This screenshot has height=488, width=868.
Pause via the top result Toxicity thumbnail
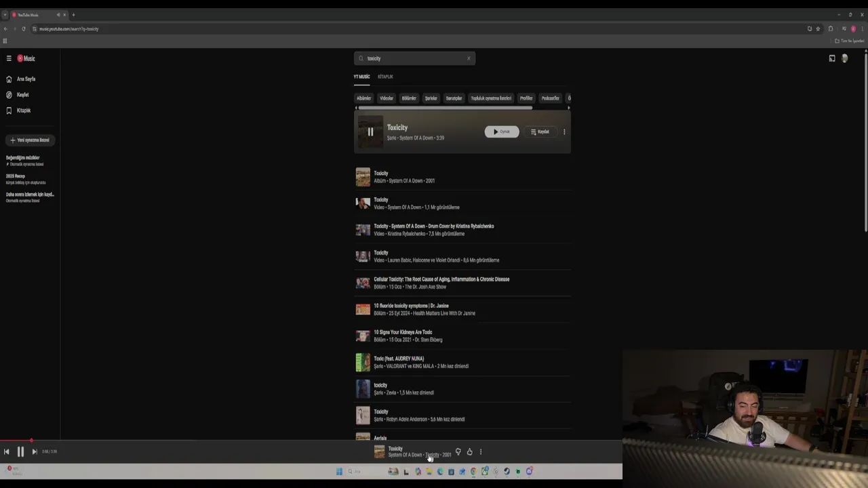pos(370,132)
